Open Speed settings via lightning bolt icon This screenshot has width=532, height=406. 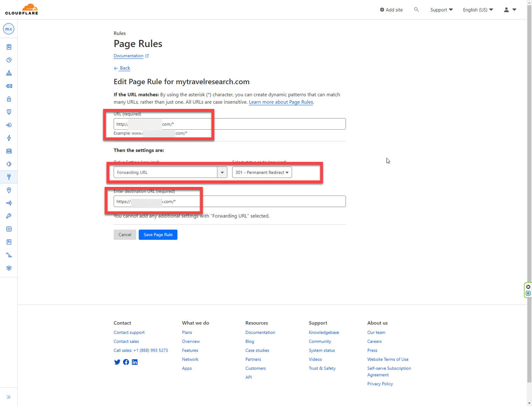point(9,138)
